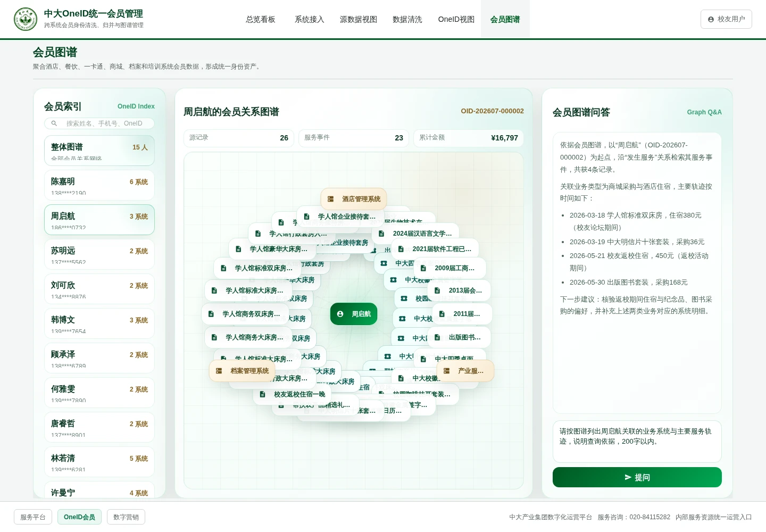The width and height of the screenshot is (766, 532).
Task: Open the OneID视图 tab
Action: pyautogui.click(x=456, y=19)
